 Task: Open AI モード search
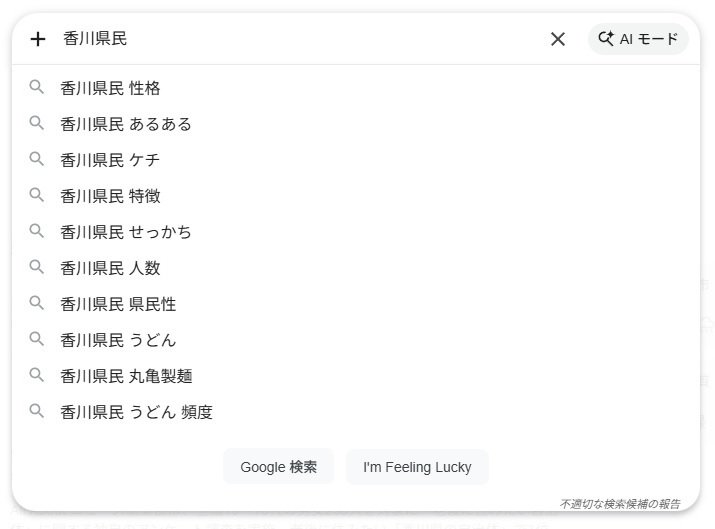638,39
